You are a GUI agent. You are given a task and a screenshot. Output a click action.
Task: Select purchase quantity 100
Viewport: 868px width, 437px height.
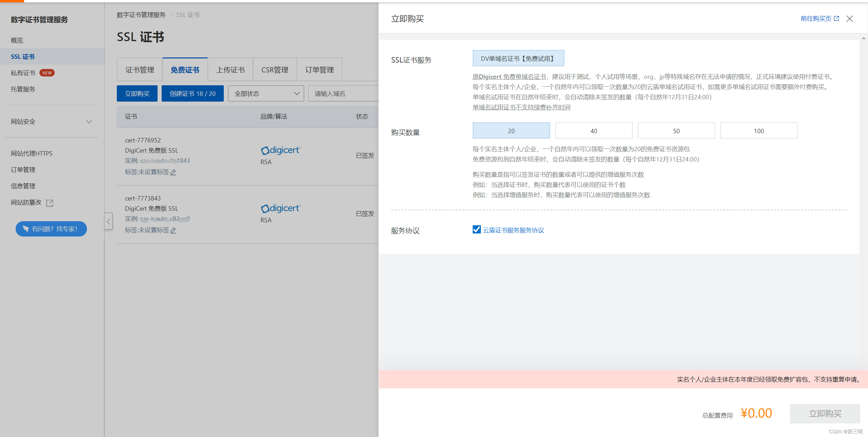758,131
